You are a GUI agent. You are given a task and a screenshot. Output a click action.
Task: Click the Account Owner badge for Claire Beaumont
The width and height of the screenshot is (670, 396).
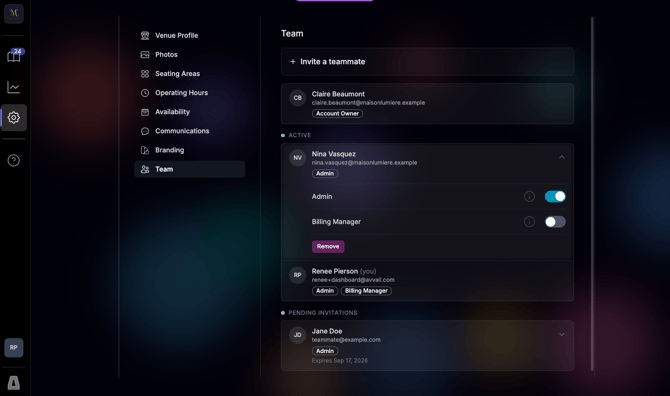coord(337,114)
